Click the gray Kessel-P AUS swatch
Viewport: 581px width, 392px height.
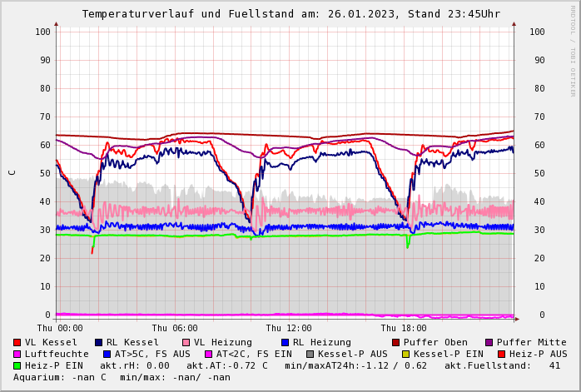pos(310,354)
